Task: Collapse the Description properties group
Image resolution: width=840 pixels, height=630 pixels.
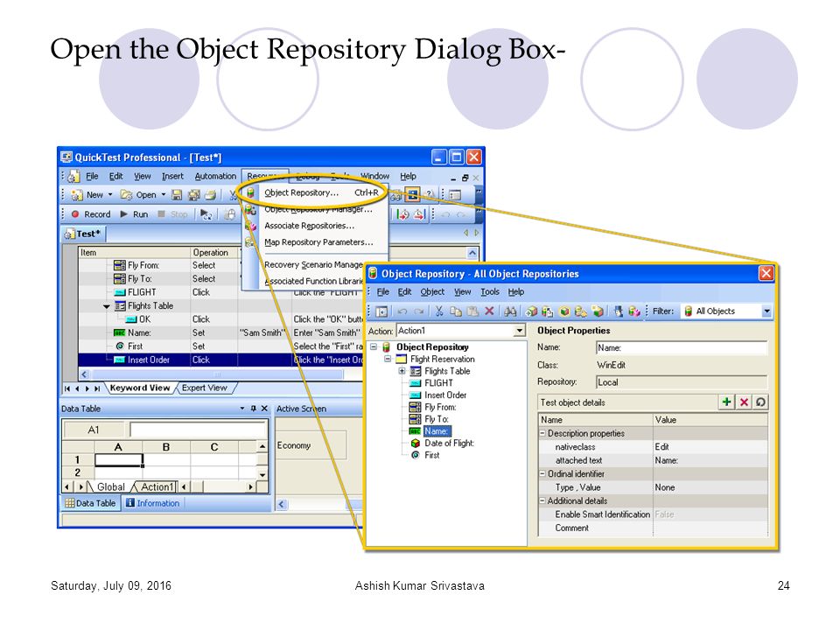Action: pyautogui.click(x=542, y=433)
